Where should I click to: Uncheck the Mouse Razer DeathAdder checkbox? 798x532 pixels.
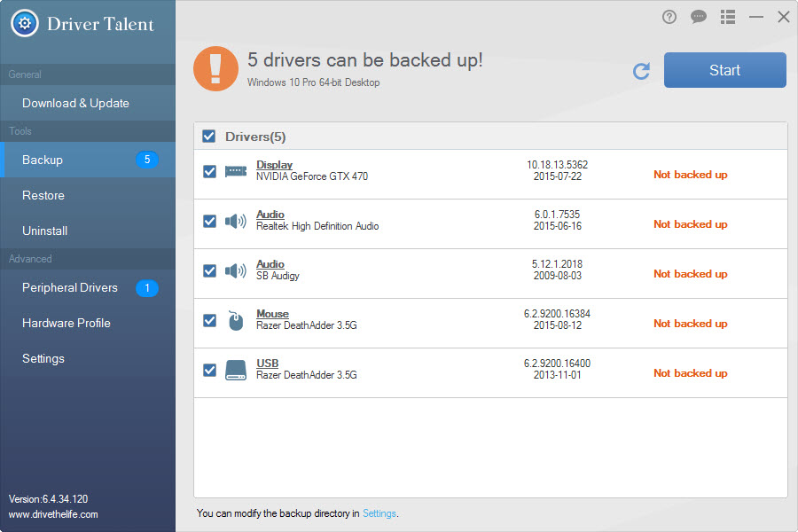click(209, 320)
